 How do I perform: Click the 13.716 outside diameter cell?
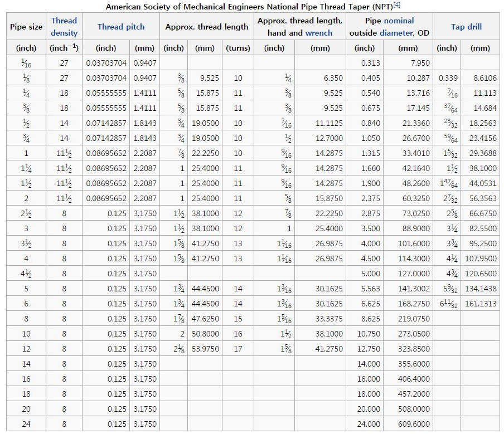point(408,93)
